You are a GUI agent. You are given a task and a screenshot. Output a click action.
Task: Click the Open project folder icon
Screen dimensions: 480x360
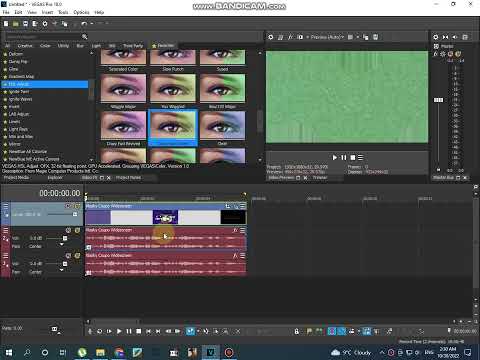(x=15, y=24)
